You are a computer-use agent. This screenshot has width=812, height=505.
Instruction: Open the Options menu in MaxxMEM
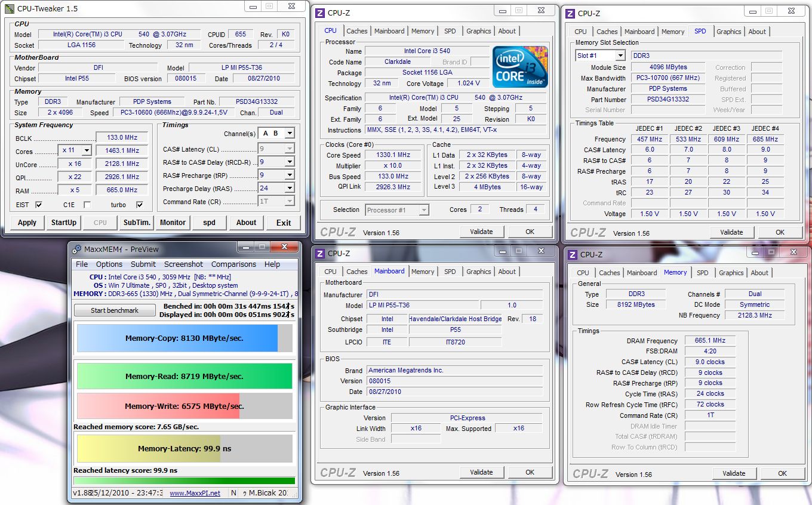point(109,264)
